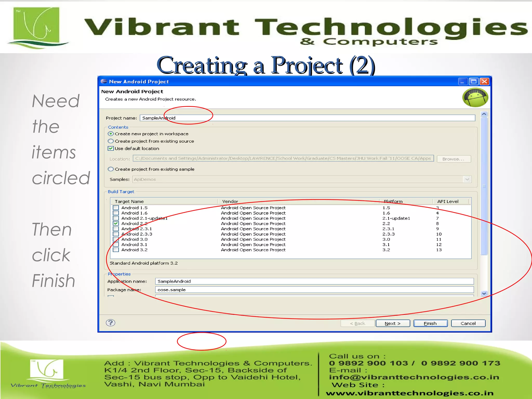Click scrollbar down arrow in dialog
Image resolution: width=532 pixels, height=399 pixels.
tap(484, 294)
